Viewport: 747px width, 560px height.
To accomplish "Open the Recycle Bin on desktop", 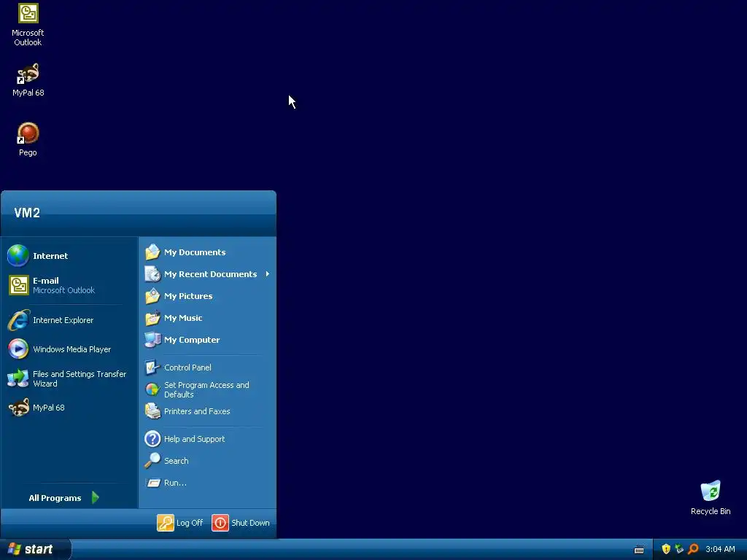I will point(711,497).
